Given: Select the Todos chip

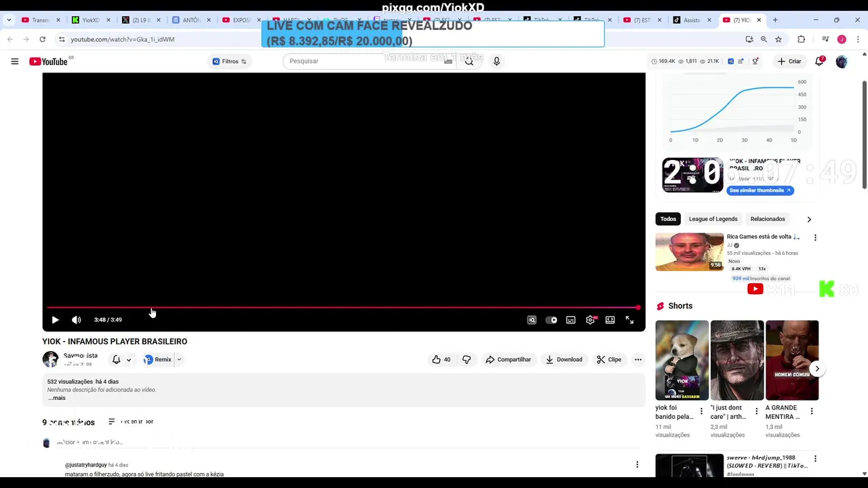Looking at the screenshot, I should tap(669, 219).
